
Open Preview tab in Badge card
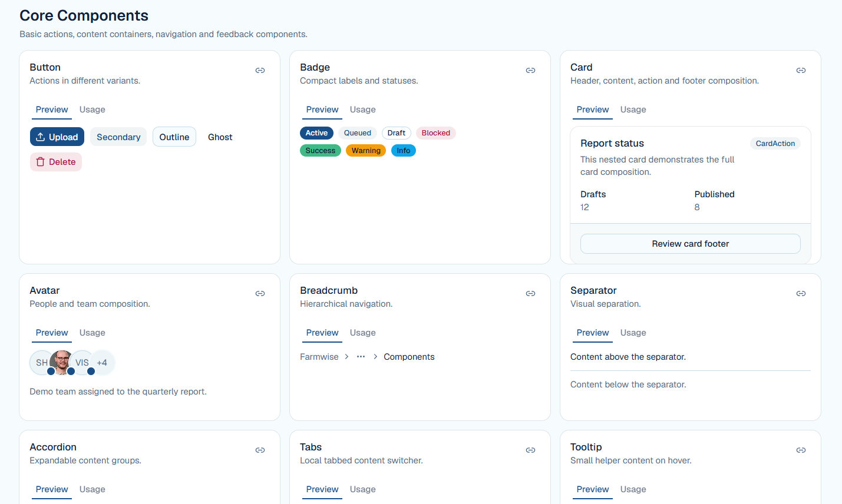pos(322,110)
